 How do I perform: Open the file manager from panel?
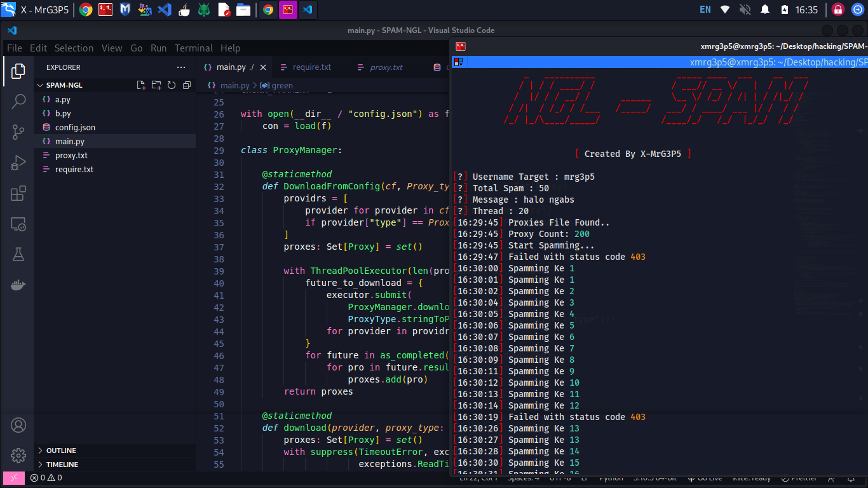(243, 10)
